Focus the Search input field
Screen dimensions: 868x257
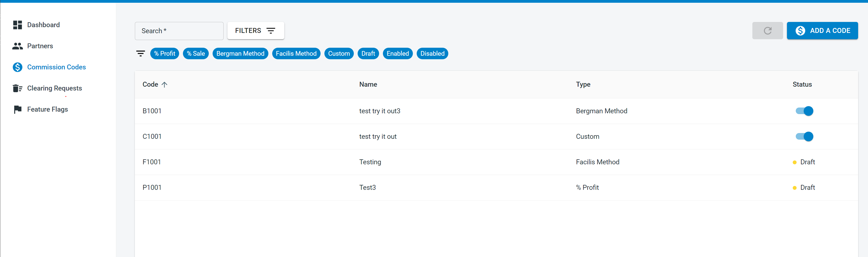(179, 31)
